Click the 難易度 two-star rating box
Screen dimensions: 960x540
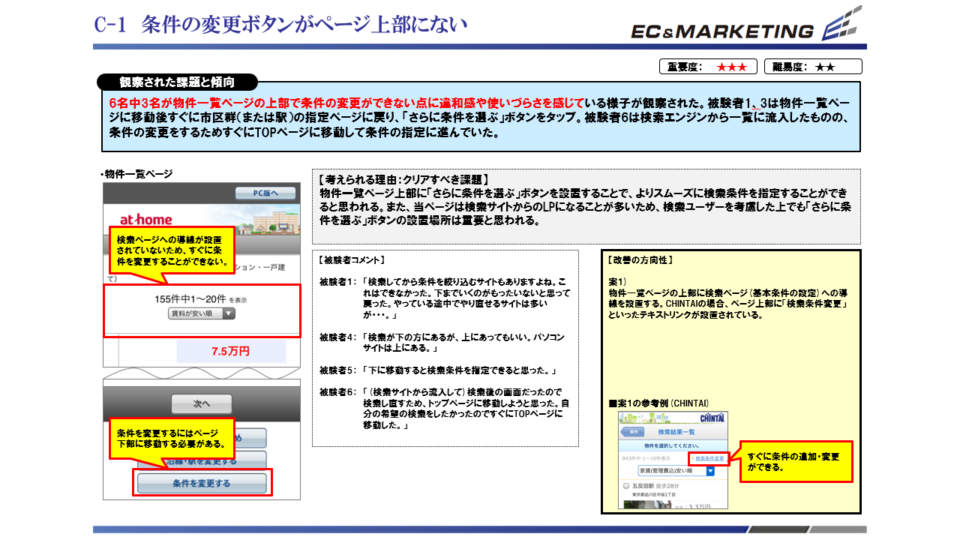click(x=813, y=66)
